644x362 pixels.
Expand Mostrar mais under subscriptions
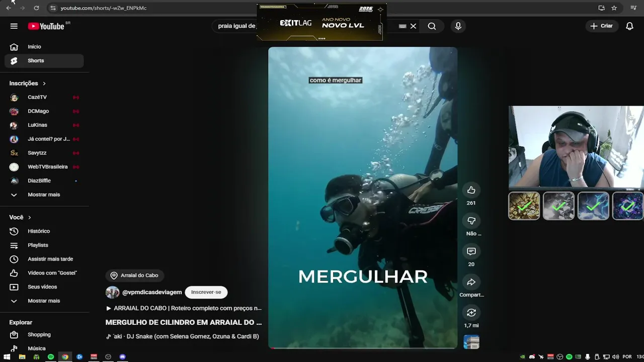(44, 195)
